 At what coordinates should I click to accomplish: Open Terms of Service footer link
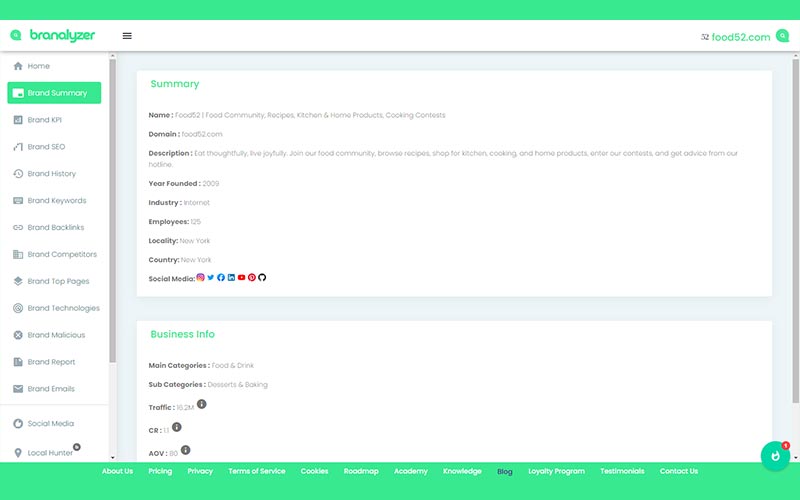tap(257, 471)
